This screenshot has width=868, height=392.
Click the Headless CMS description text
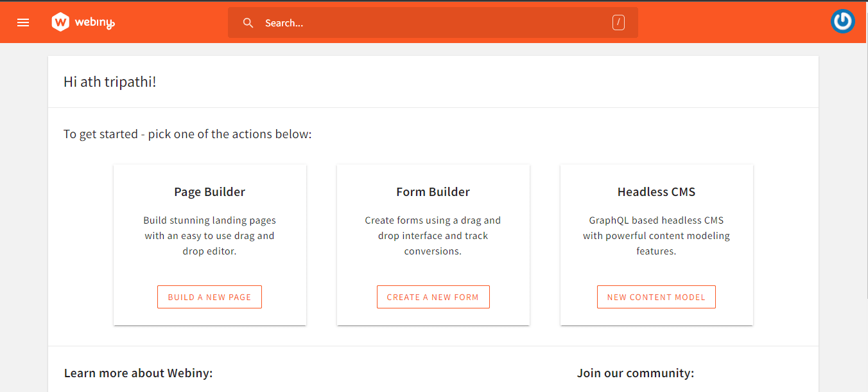pyautogui.click(x=656, y=236)
